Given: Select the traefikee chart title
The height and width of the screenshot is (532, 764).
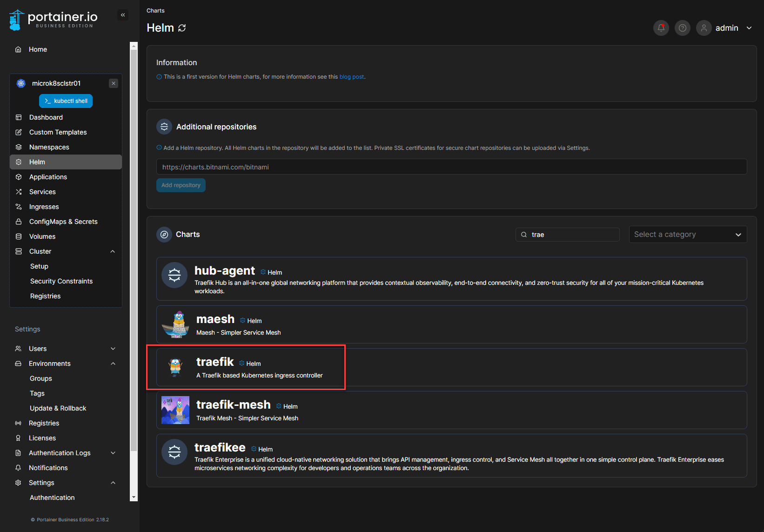Looking at the screenshot, I should [x=220, y=447].
